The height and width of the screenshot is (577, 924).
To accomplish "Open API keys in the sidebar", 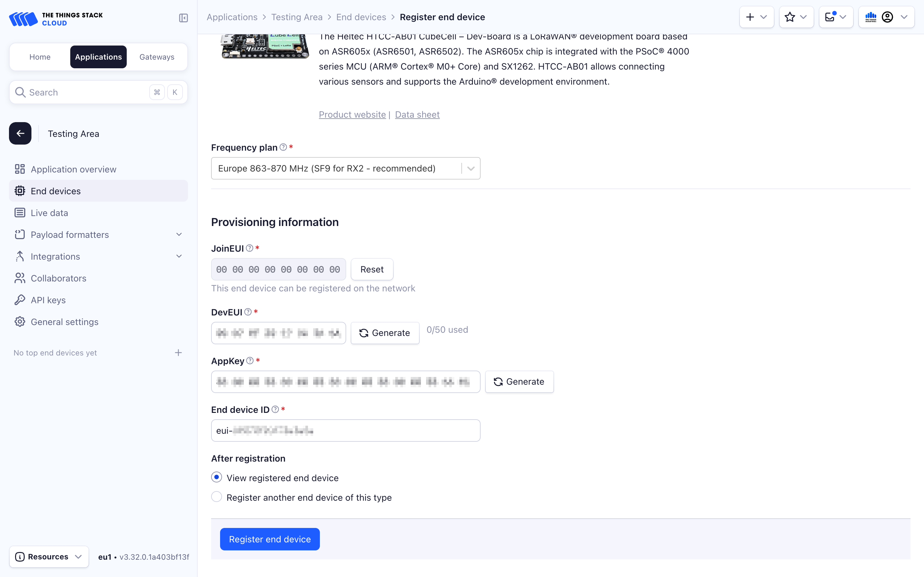I will click(x=48, y=300).
